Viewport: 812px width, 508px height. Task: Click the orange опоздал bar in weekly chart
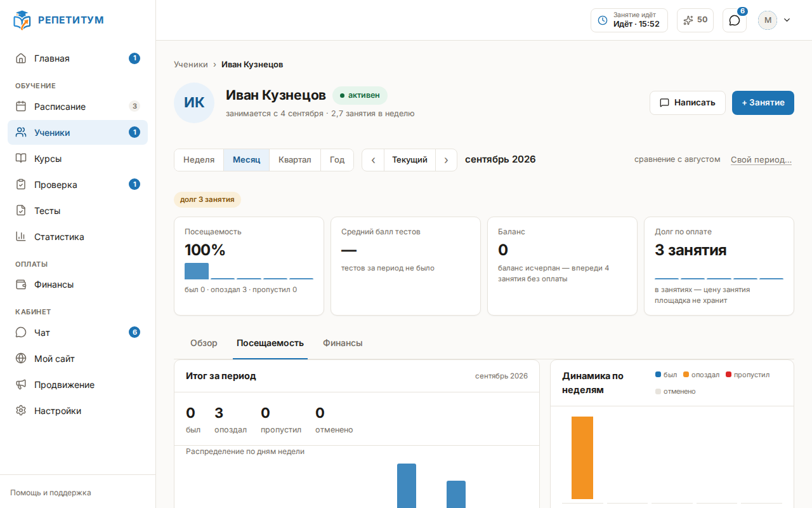582,458
